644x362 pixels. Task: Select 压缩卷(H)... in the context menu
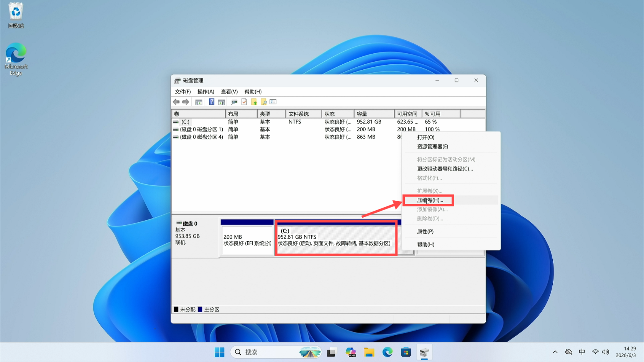coord(451,200)
